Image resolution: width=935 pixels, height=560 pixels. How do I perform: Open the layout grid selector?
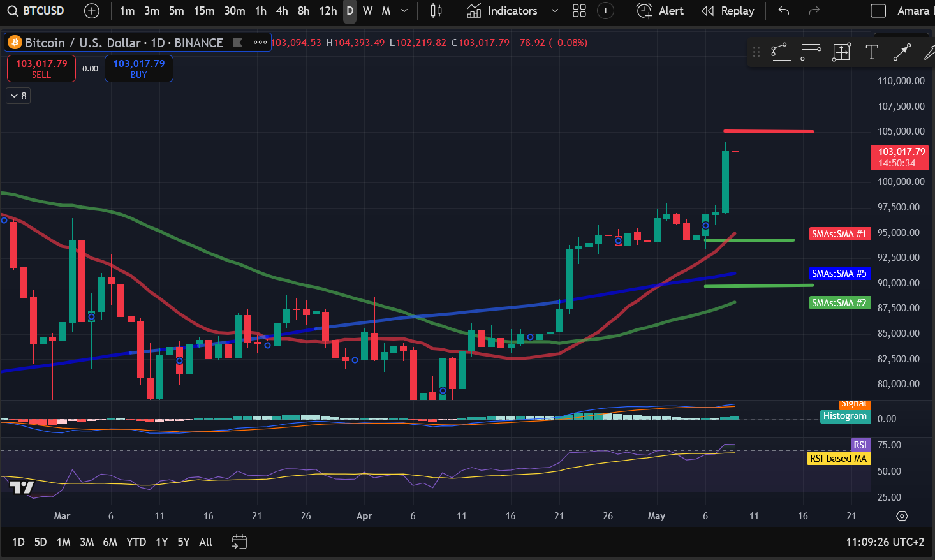pos(579,11)
